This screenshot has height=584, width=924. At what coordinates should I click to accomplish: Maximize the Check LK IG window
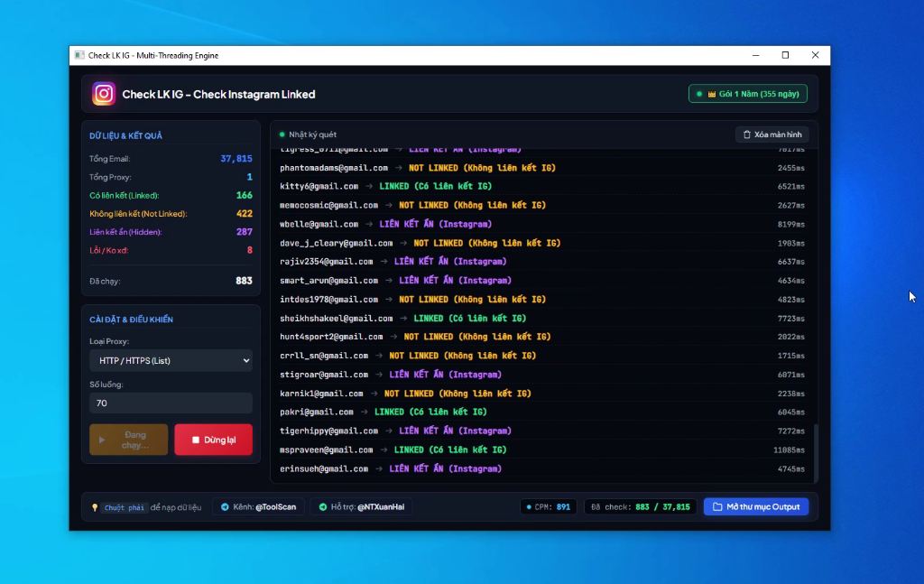click(x=786, y=55)
